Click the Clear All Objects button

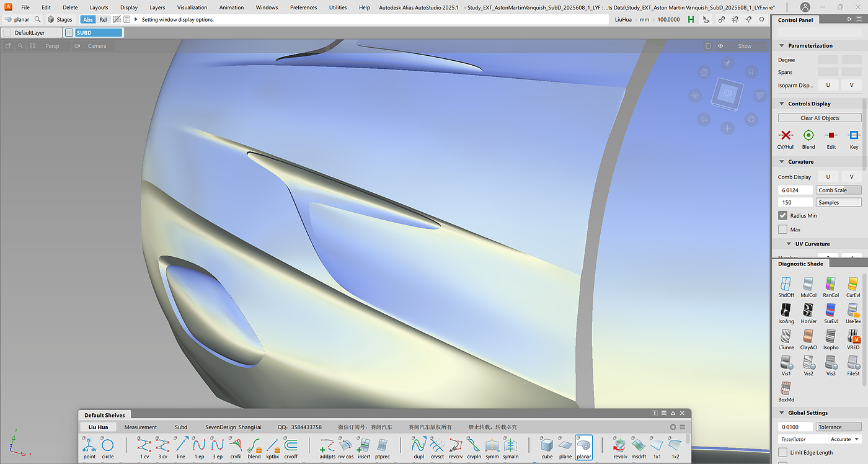point(820,118)
